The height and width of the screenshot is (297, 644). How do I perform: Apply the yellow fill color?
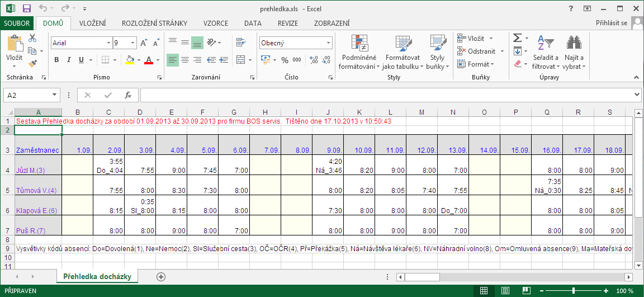[130, 60]
